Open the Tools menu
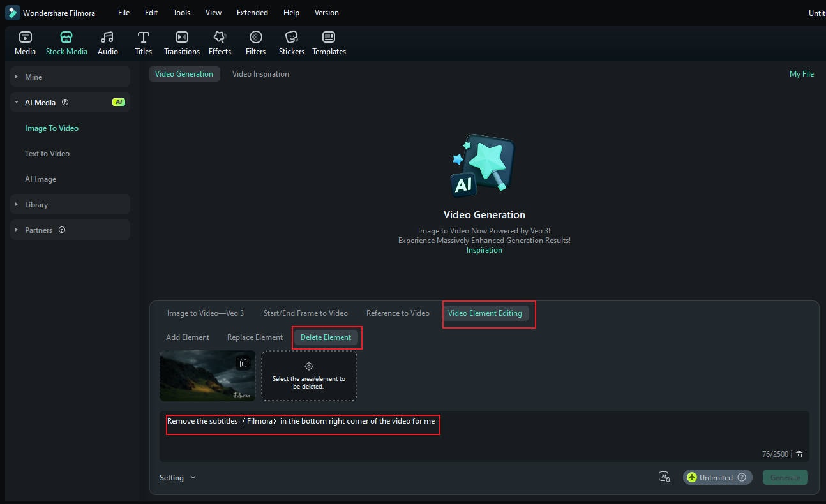Screen dimensions: 826x504 (181, 13)
